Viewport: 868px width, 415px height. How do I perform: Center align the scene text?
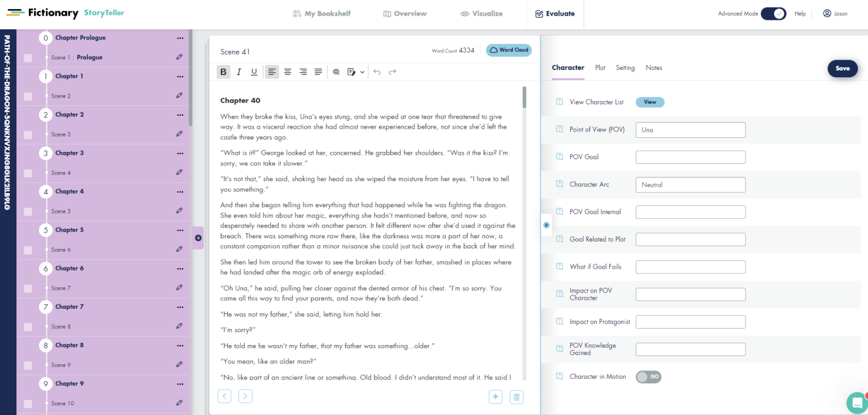pos(288,72)
